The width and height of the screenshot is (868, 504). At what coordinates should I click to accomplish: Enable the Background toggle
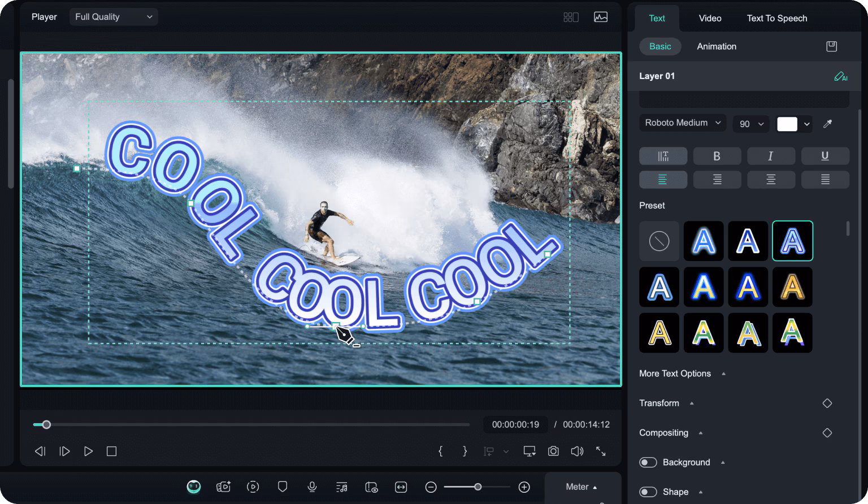tap(648, 462)
